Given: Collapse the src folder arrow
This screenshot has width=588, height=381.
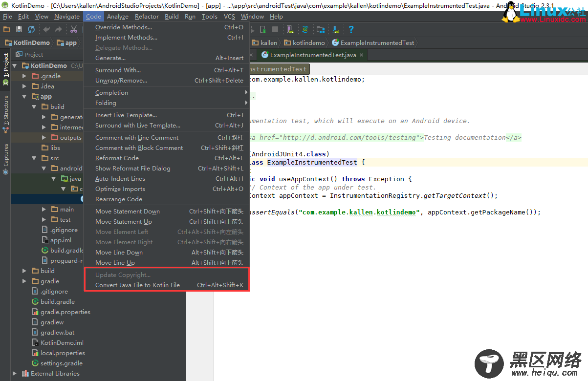Looking at the screenshot, I should tap(34, 158).
